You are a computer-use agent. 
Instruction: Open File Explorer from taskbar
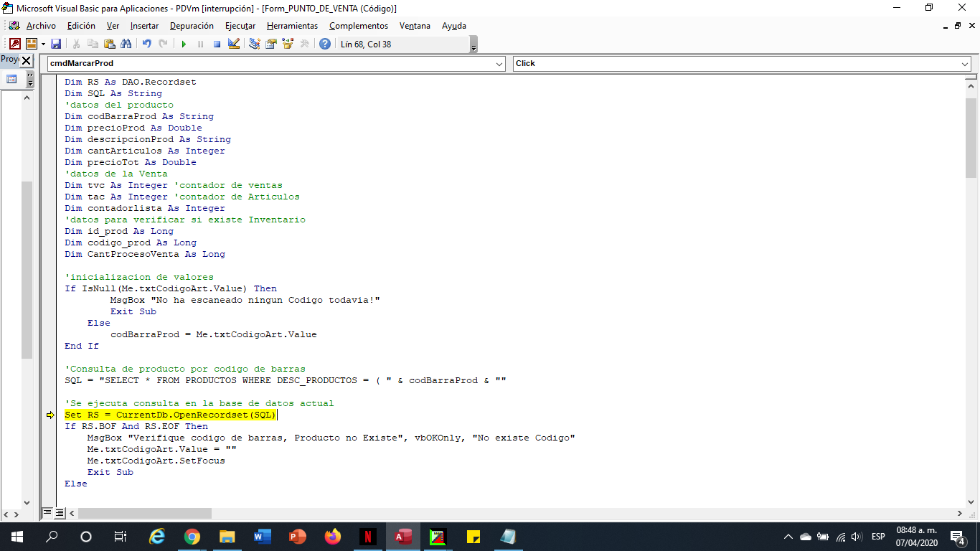(x=227, y=536)
